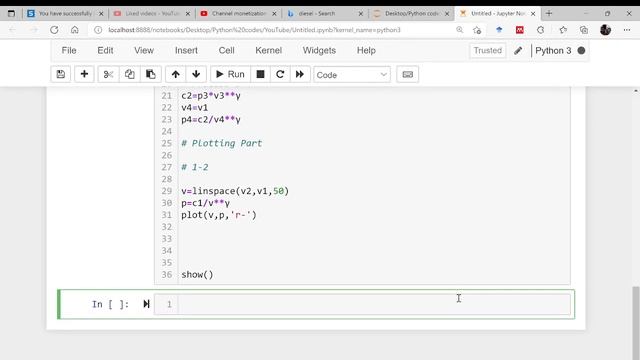The width and height of the screenshot is (640, 360).
Task: Open the Kernel menu
Action: pos(269,50)
